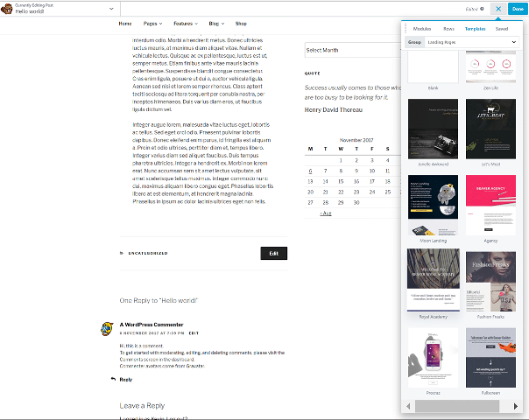529x420 pixels.
Task: Choose the Blank template thumbnail
Action: pos(433,66)
